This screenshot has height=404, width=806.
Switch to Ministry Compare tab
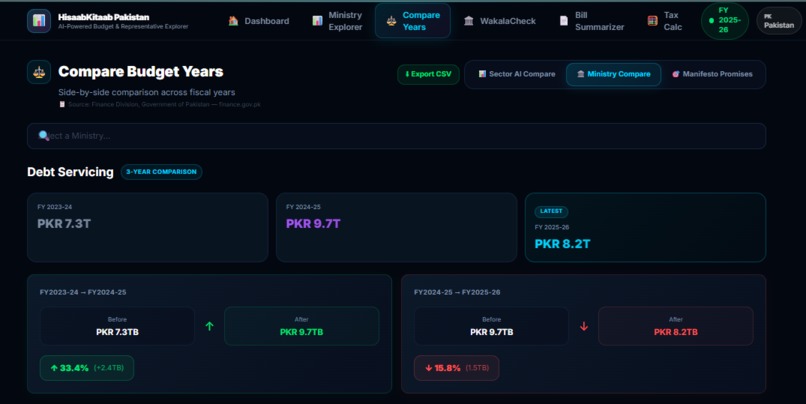(x=613, y=74)
